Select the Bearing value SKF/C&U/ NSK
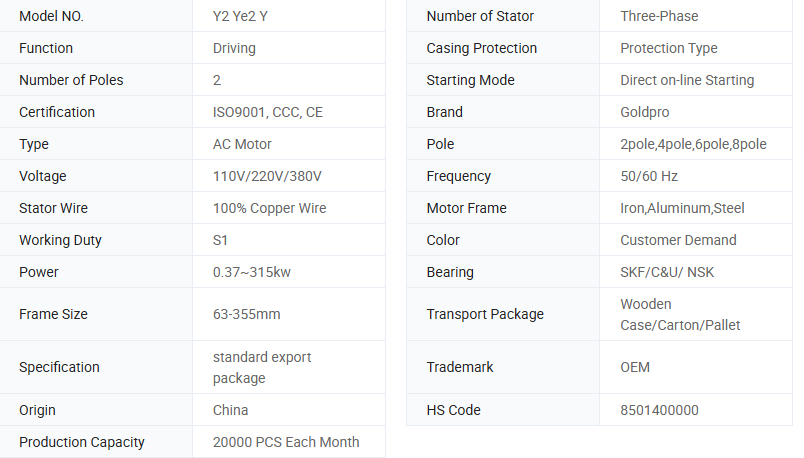The width and height of the screenshot is (804, 458). pyautogui.click(x=667, y=272)
